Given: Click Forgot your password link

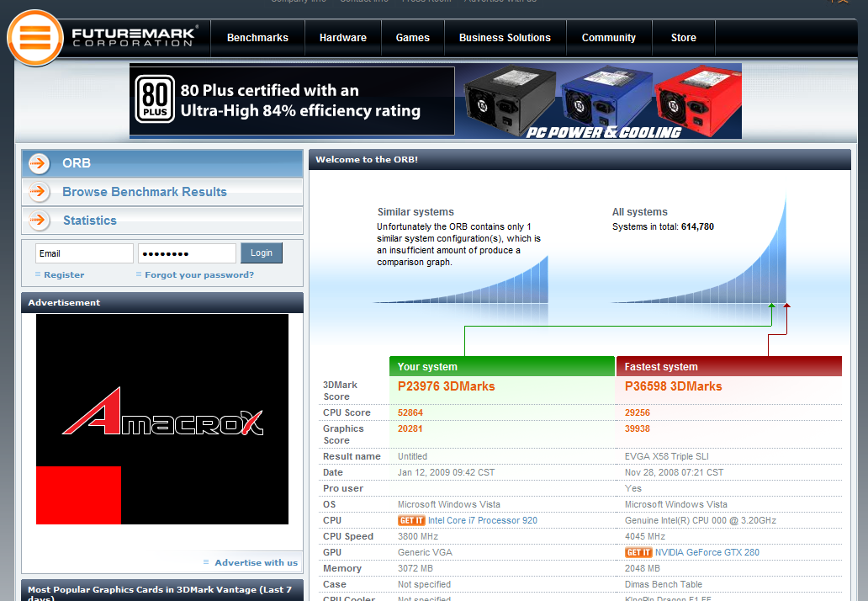Looking at the screenshot, I should 199,274.
